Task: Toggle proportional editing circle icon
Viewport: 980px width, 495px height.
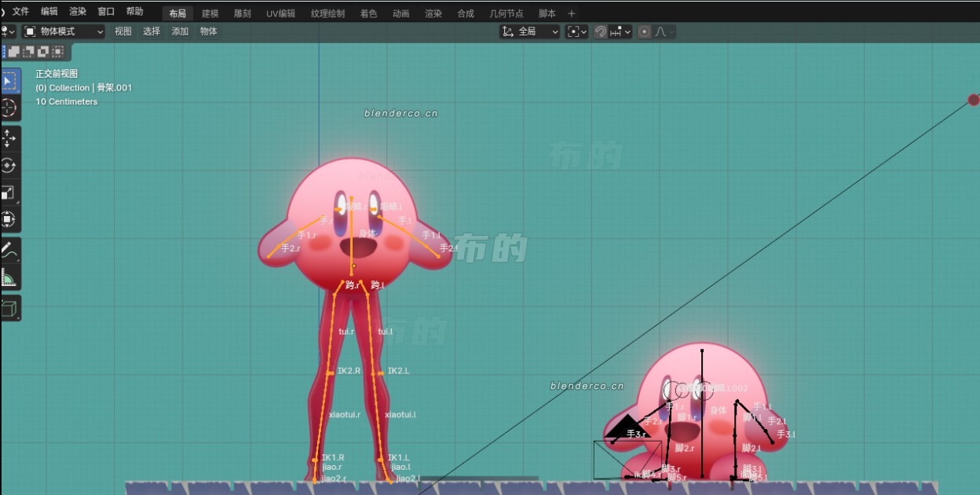Action: [x=645, y=31]
